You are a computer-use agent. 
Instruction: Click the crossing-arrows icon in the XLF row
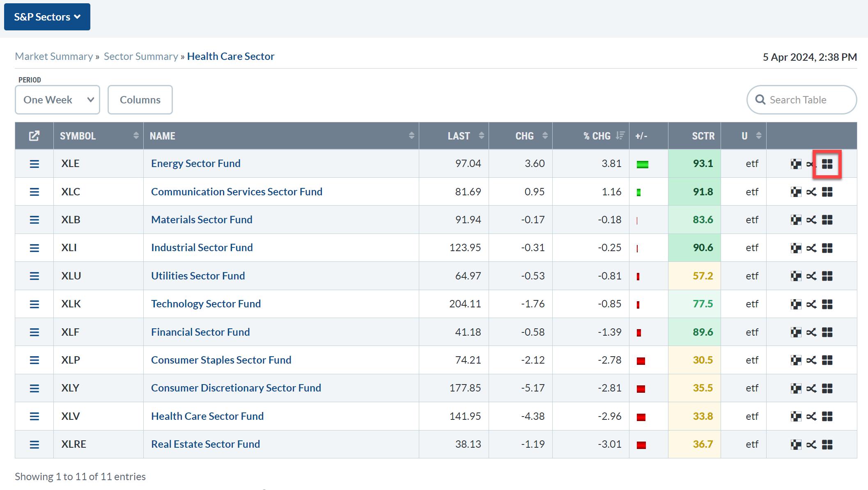(811, 332)
